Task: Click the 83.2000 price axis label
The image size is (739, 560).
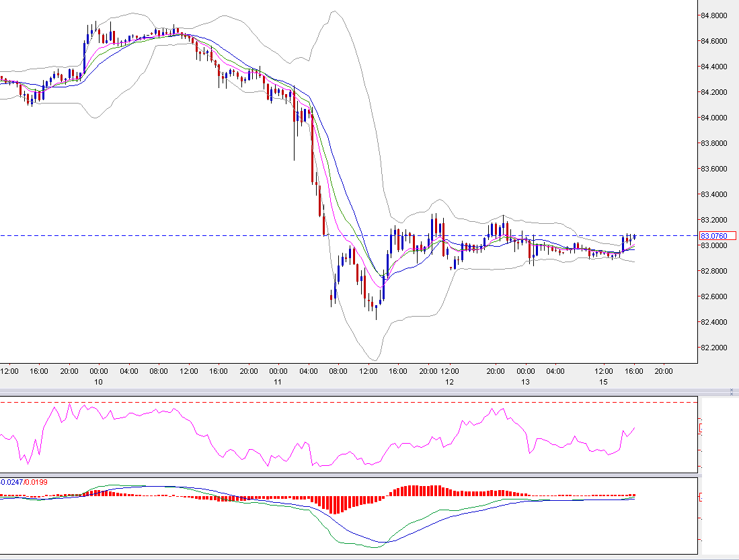Action: click(714, 220)
